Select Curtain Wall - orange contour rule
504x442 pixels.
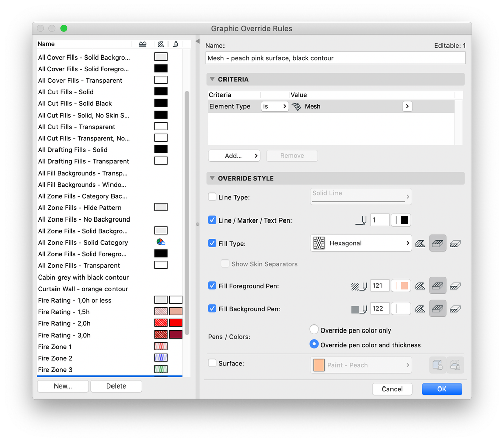tap(109, 289)
